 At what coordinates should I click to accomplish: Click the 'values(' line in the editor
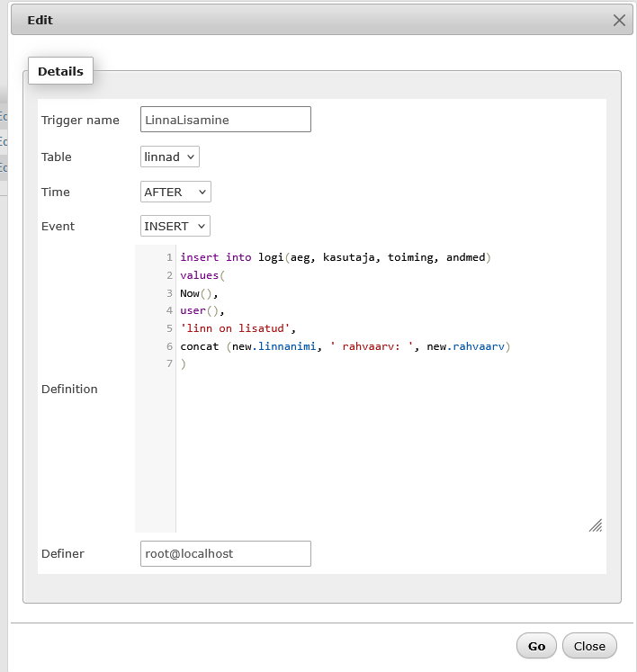(x=201, y=275)
